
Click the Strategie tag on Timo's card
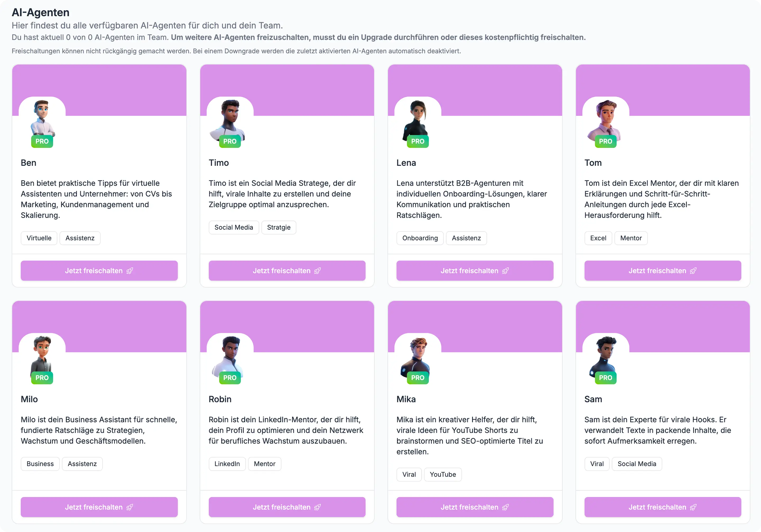point(279,227)
